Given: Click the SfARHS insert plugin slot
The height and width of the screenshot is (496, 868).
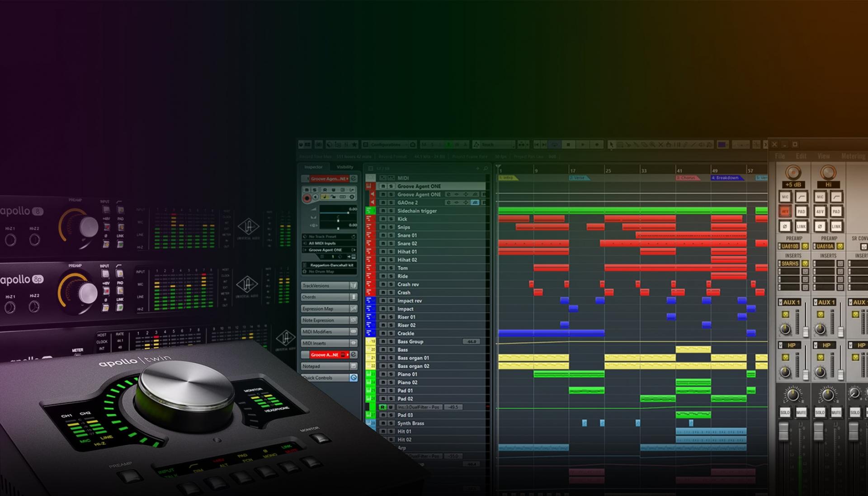Looking at the screenshot, I should point(790,263).
